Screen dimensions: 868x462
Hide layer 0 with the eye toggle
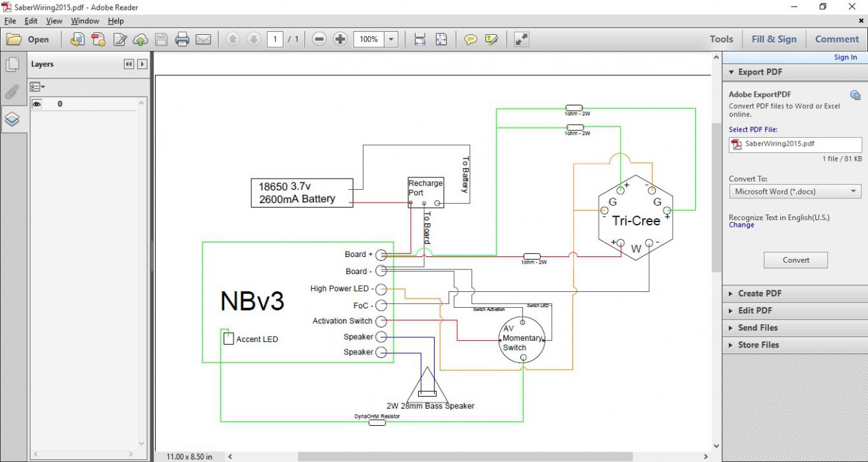click(38, 103)
